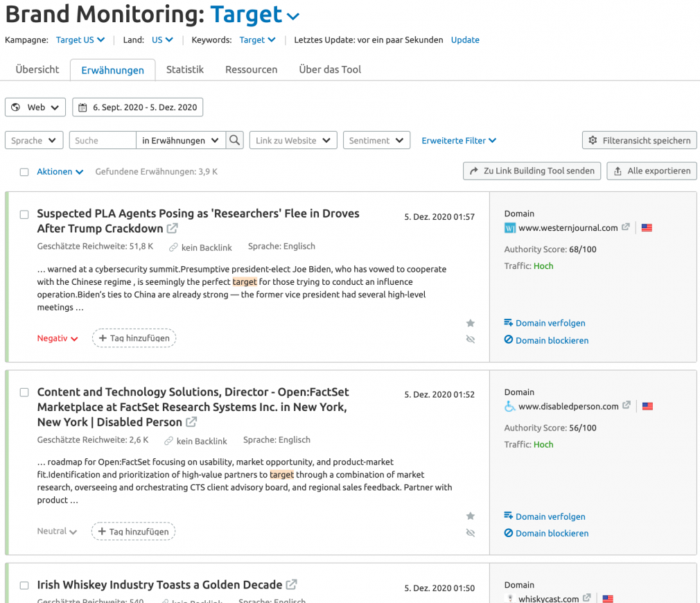Select the Erwähnungen tab
The width and height of the screenshot is (700, 603).
pos(112,70)
